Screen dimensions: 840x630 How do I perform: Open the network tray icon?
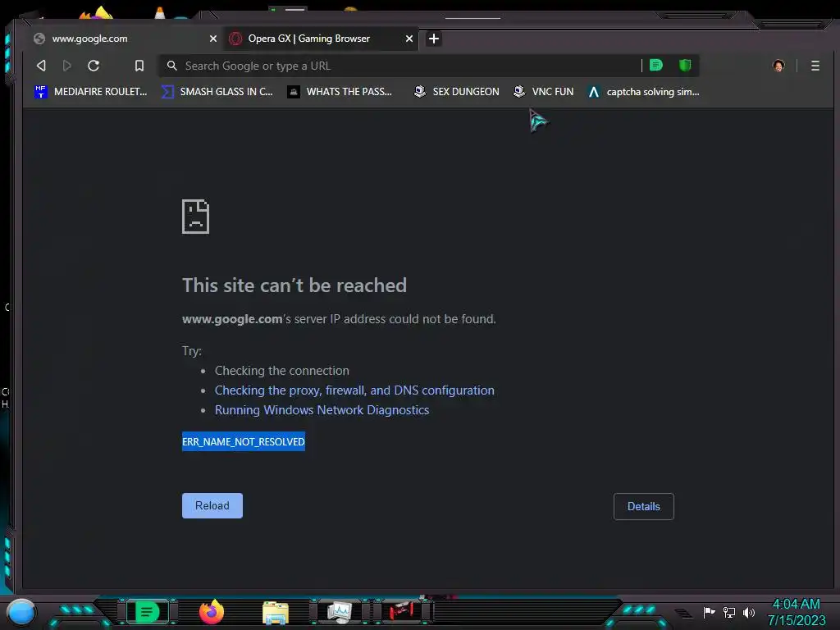pos(729,612)
